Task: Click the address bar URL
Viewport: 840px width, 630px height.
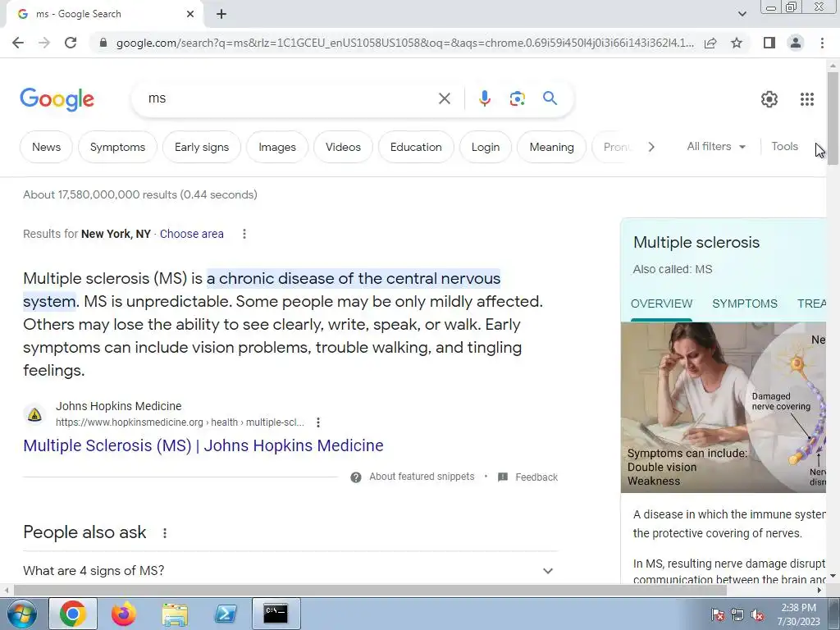Action: [404, 43]
